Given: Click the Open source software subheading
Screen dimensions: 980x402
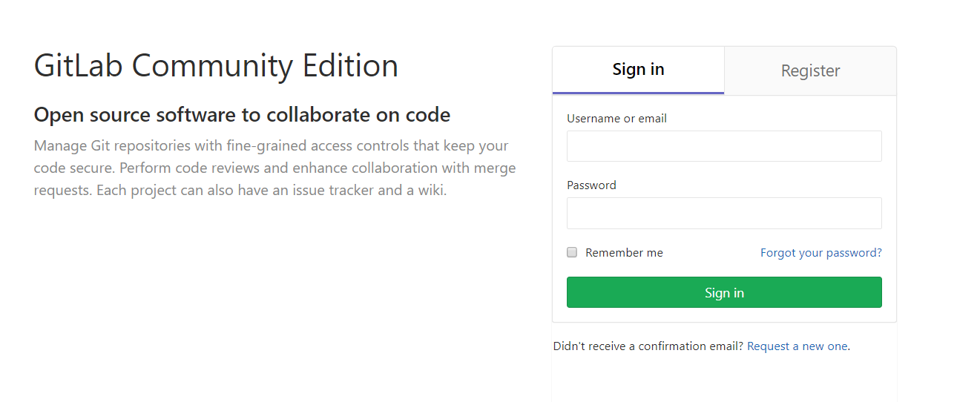Looking at the screenshot, I should point(242,115).
